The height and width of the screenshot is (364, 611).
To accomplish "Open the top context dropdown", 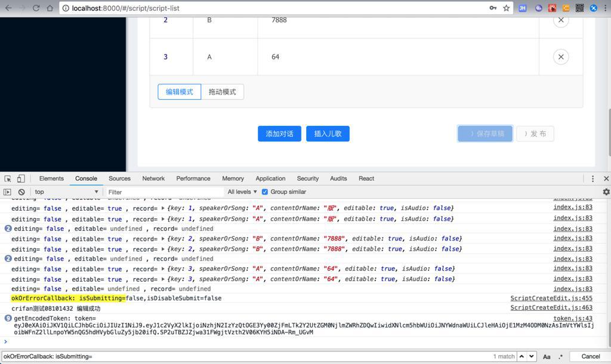I will tap(66, 192).
